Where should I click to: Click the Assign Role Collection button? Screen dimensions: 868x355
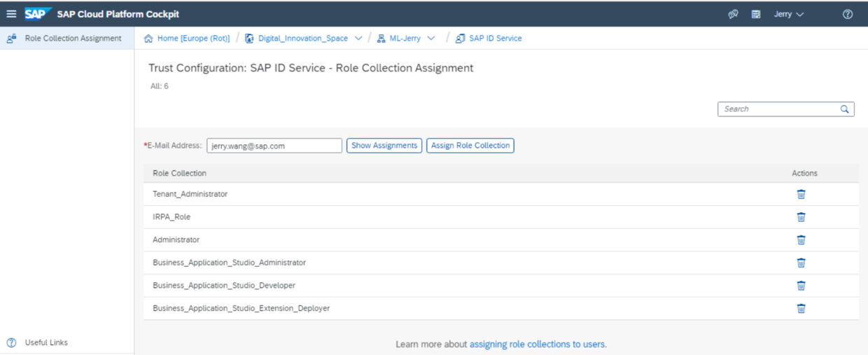(x=470, y=146)
